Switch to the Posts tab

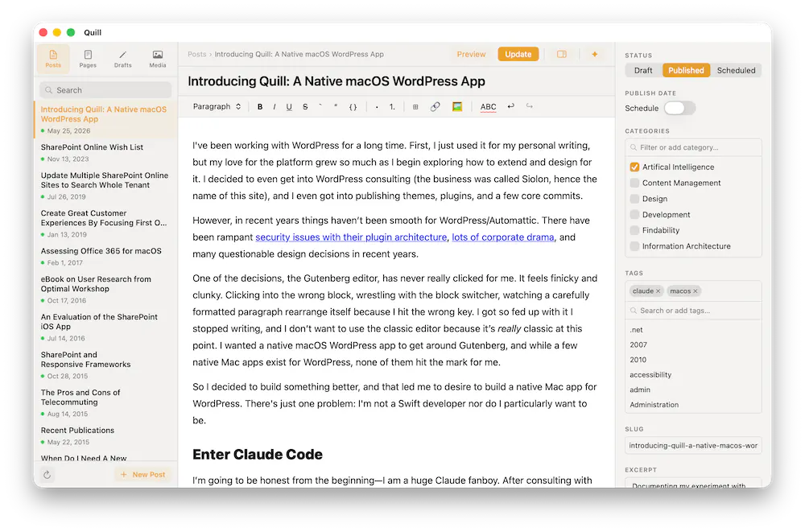tap(53, 59)
